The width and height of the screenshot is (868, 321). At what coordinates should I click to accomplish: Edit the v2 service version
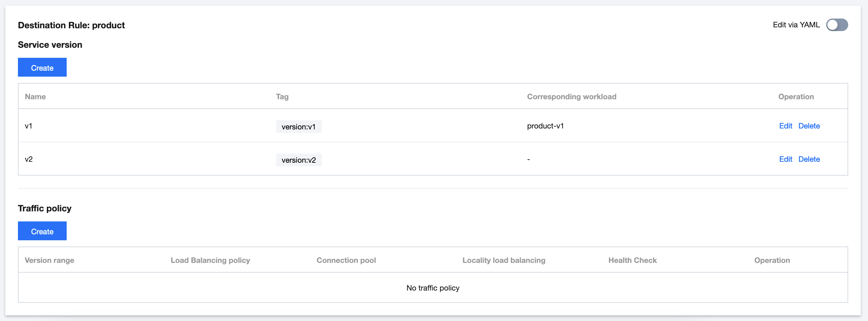[x=785, y=159]
